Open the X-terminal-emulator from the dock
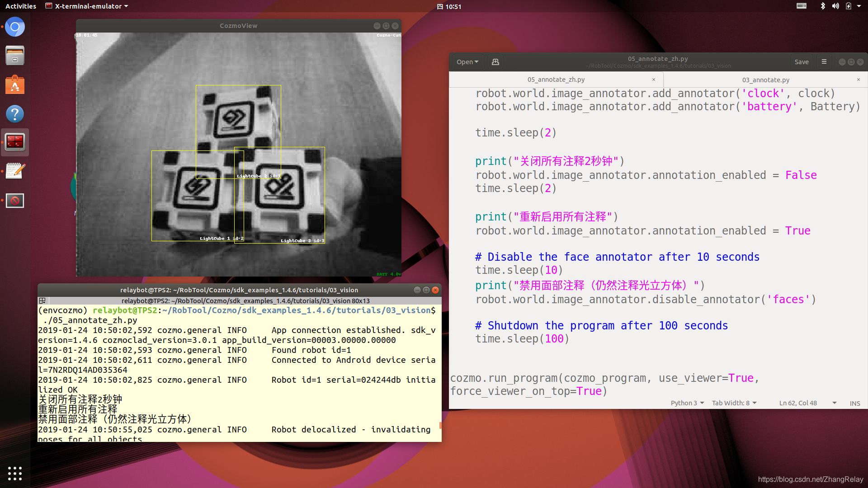This screenshot has width=868, height=488. pos(15,141)
